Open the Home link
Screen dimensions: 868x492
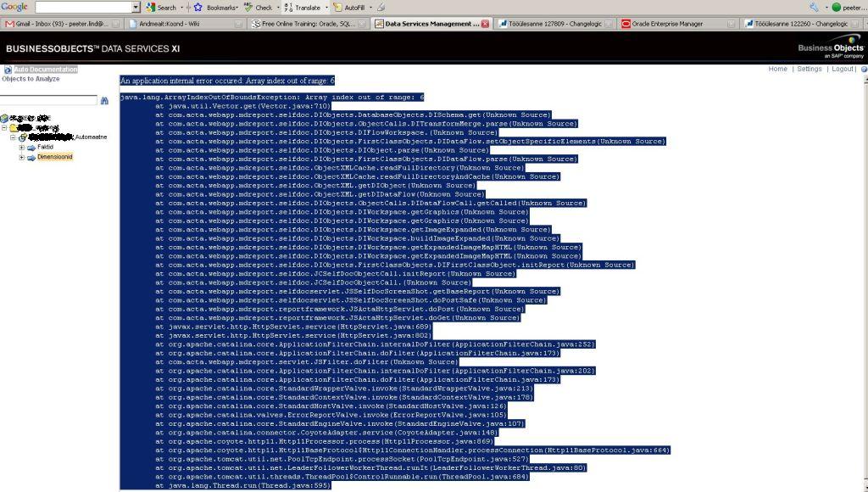point(777,70)
